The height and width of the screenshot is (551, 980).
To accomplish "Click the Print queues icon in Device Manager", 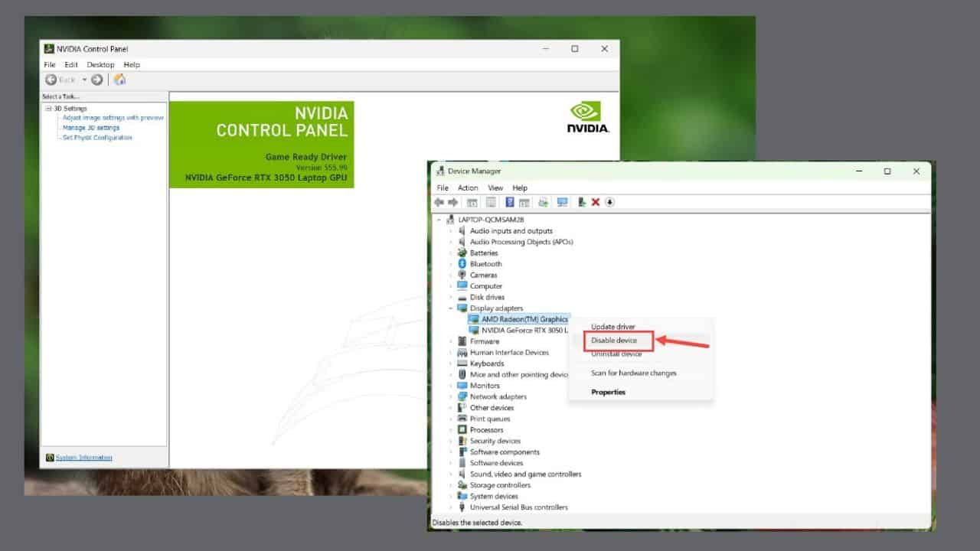I will click(462, 419).
